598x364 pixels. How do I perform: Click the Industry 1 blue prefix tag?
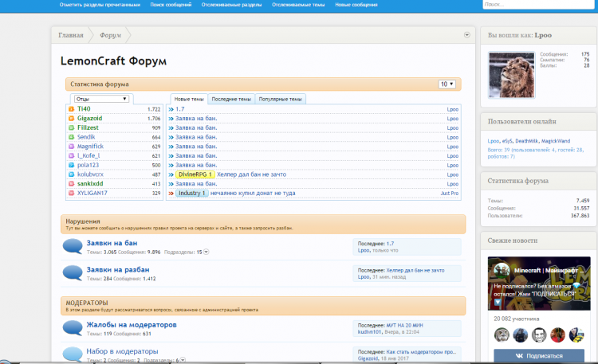[192, 194]
